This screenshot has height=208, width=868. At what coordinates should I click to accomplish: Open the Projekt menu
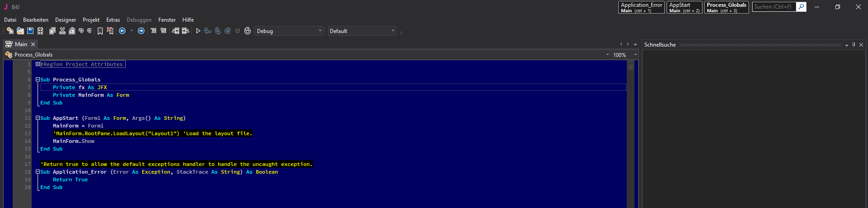click(91, 20)
